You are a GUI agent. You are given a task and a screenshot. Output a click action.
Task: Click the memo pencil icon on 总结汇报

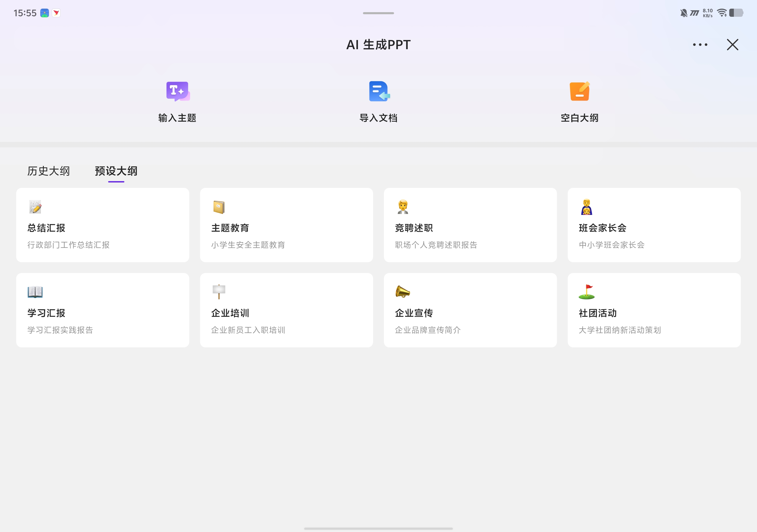click(x=35, y=207)
